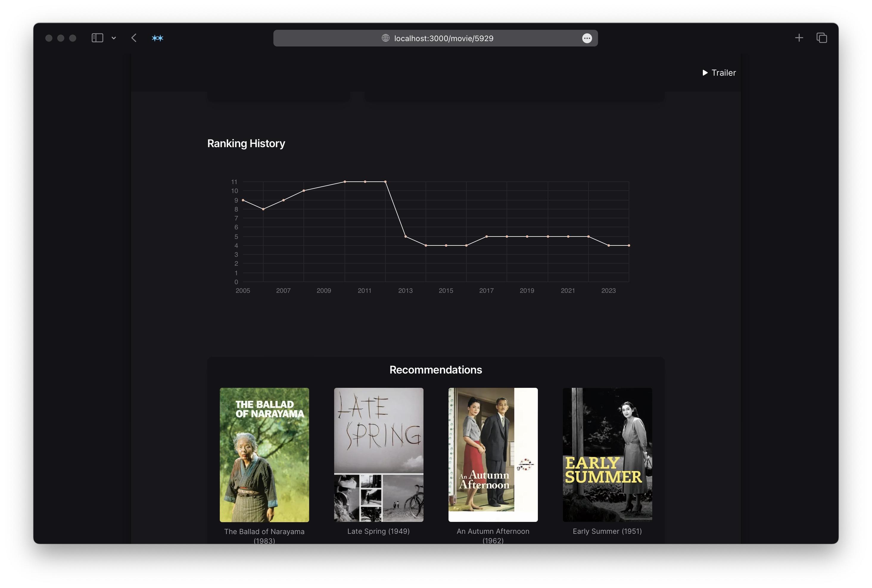This screenshot has width=872, height=588.
Task: Go back with the browser back arrow
Action: (x=134, y=38)
